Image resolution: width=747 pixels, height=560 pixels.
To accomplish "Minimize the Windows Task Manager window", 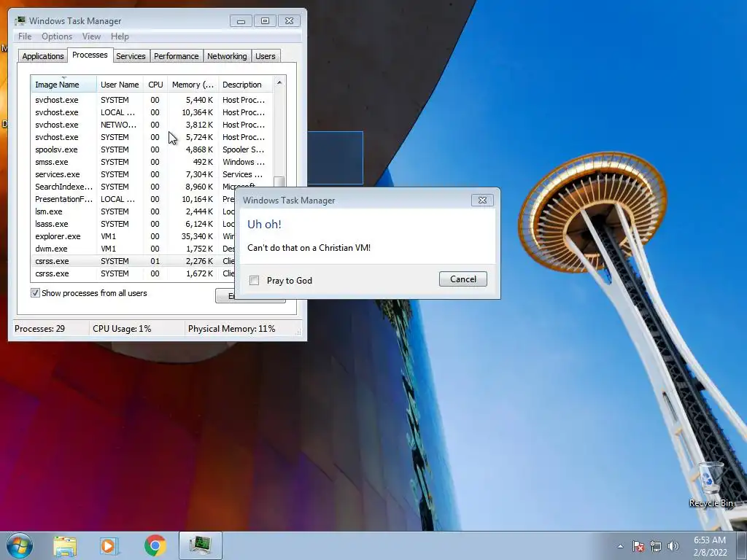I will [241, 21].
